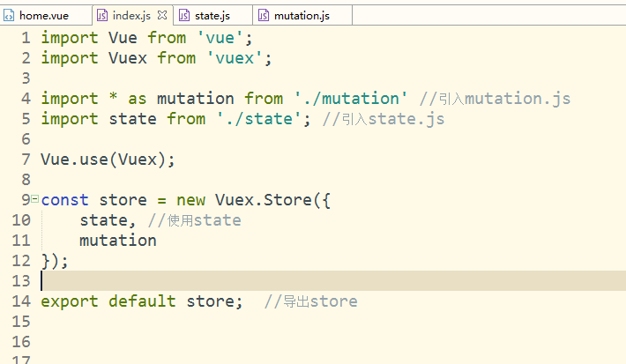The image size is (626, 364).
Task: Select the index.js tab label
Action: [x=132, y=15]
